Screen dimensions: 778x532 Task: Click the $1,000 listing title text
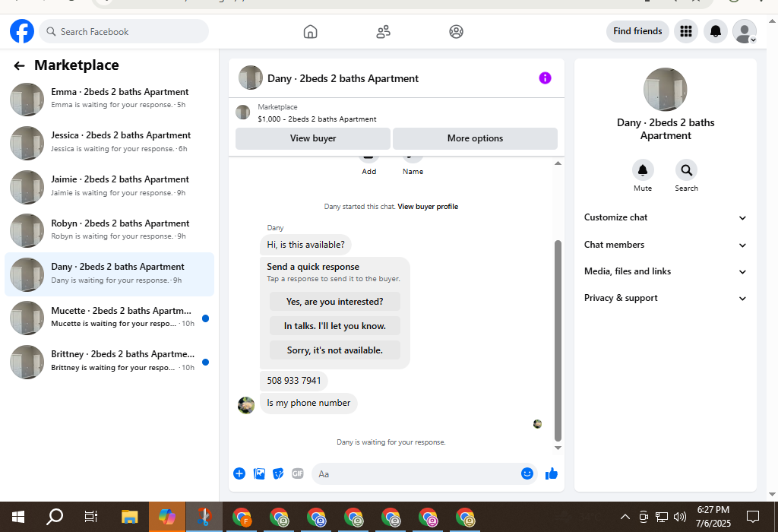[x=317, y=119]
